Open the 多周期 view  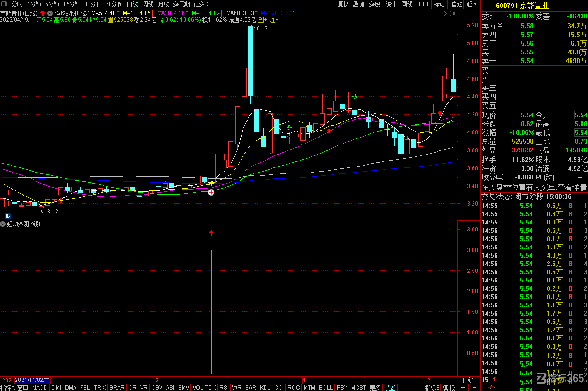click(x=181, y=4)
